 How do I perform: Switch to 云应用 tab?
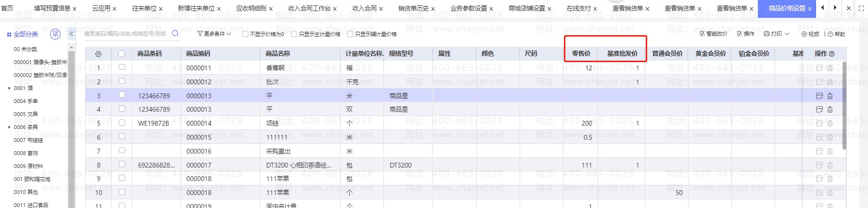[x=101, y=8]
